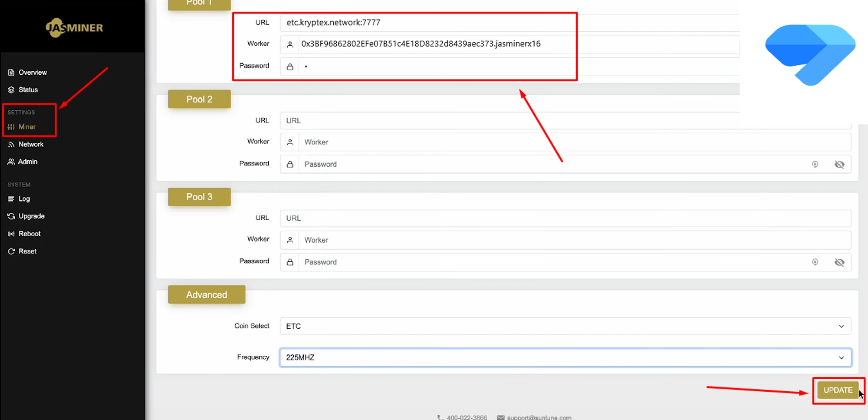
Task: Click the Pool 1 URL input field
Action: [508, 23]
